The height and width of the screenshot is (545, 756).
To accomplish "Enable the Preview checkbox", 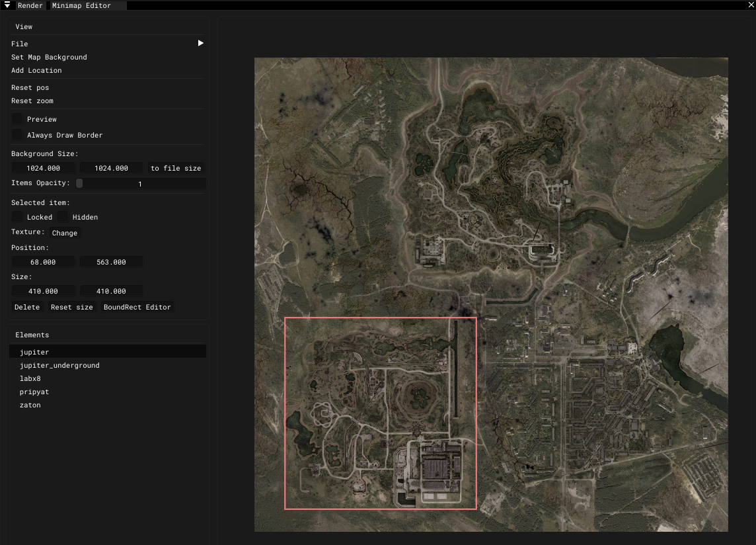I will 17,118.
